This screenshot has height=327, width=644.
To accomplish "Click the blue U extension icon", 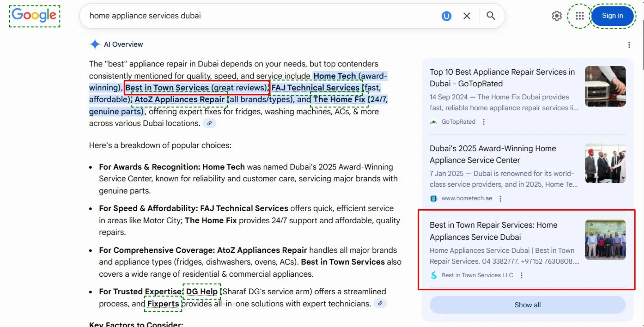I will click(446, 16).
